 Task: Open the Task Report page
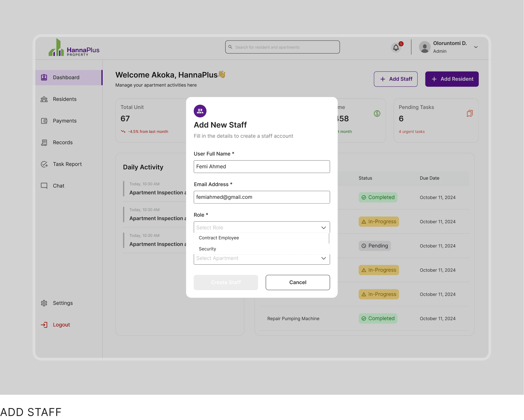point(67,164)
